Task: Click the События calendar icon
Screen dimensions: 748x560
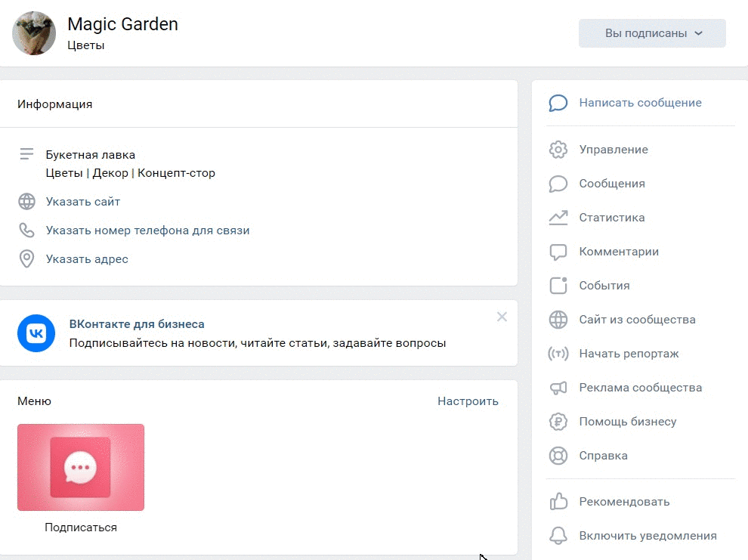Action: coord(558,286)
